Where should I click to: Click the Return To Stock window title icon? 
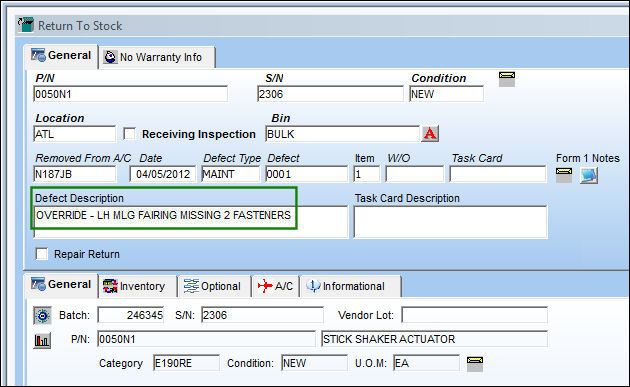click(x=26, y=25)
